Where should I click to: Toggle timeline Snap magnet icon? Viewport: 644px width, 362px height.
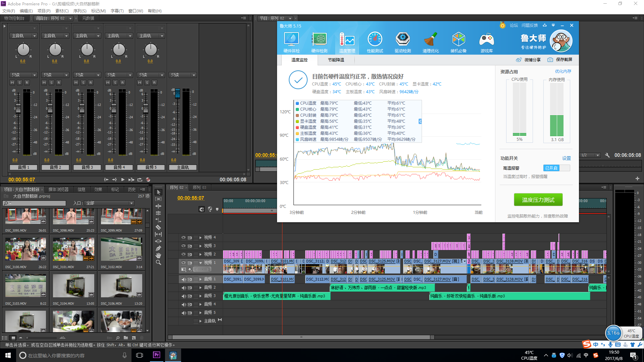point(202,209)
